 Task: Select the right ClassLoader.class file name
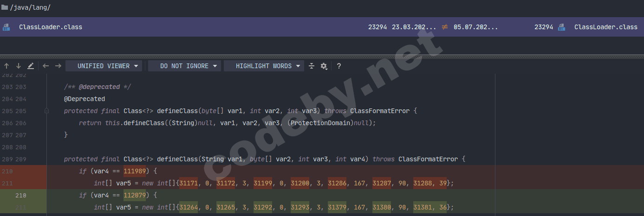[x=606, y=27]
